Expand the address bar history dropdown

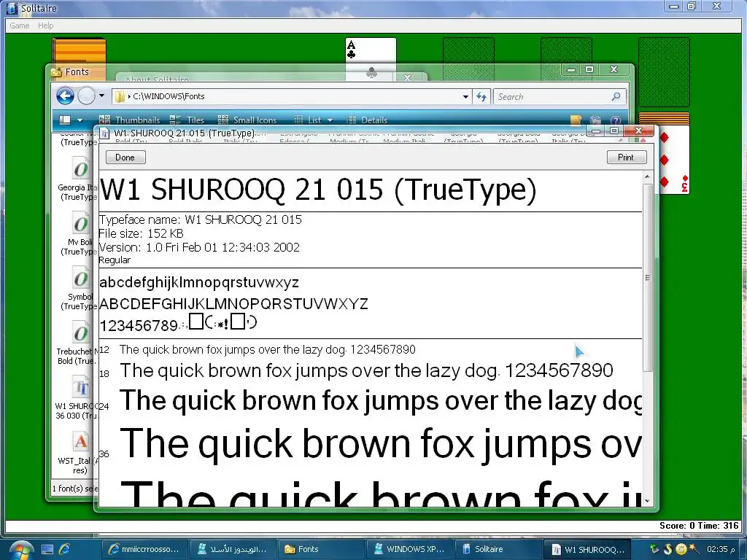(465, 97)
